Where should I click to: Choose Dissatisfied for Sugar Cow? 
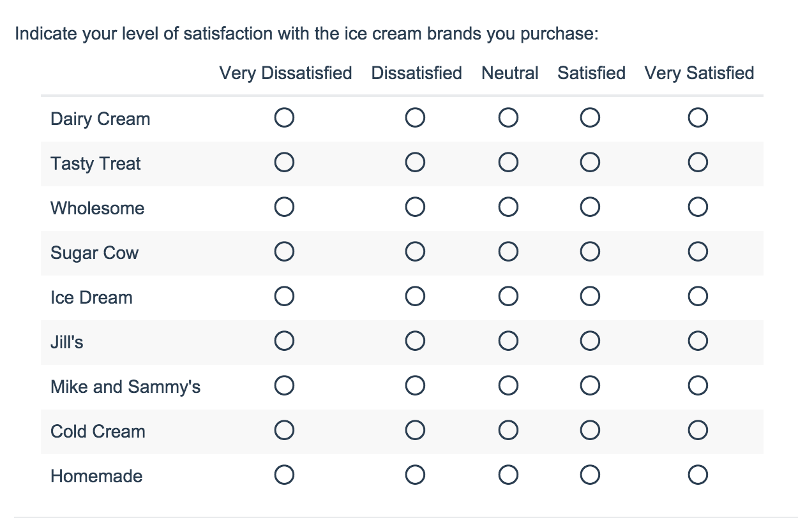click(x=415, y=252)
